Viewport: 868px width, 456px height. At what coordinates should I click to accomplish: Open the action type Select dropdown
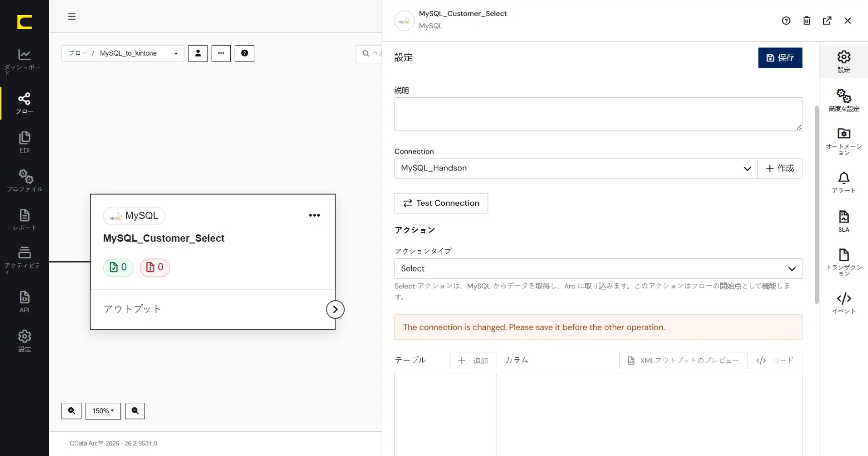[598, 269]
